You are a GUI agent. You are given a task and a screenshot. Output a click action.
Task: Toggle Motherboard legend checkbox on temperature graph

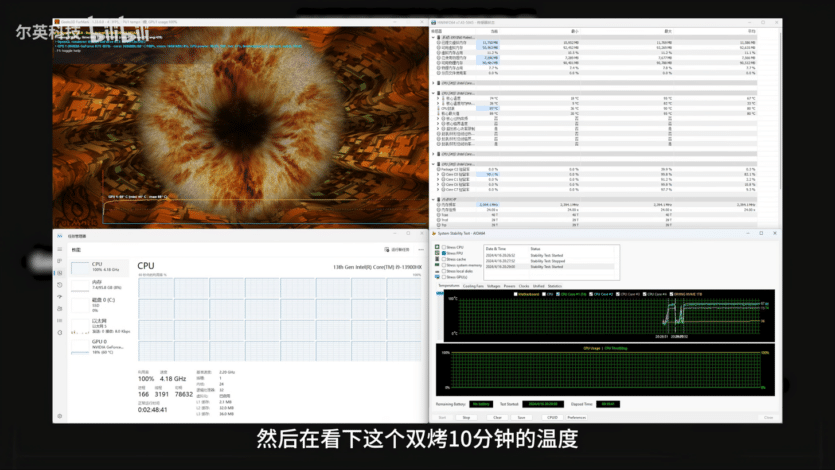(x=515, y=294)
